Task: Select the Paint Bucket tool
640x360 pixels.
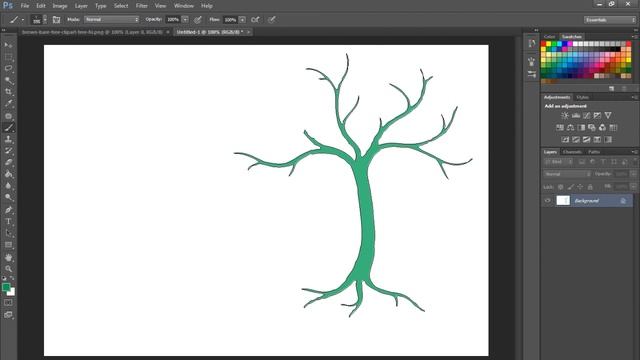Action: (8, 174)
